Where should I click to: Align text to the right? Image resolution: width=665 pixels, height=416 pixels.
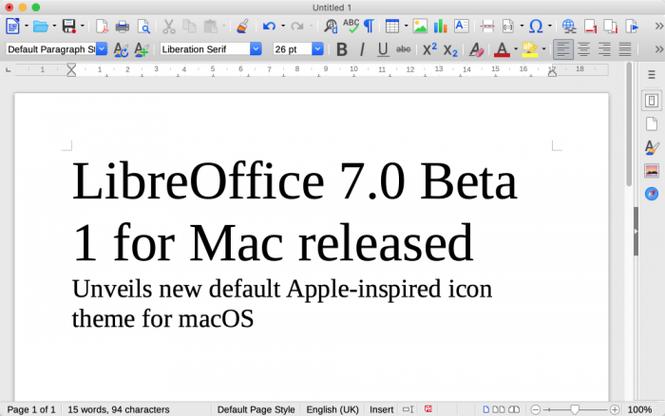pyautogui.click(x=604, y=50)
